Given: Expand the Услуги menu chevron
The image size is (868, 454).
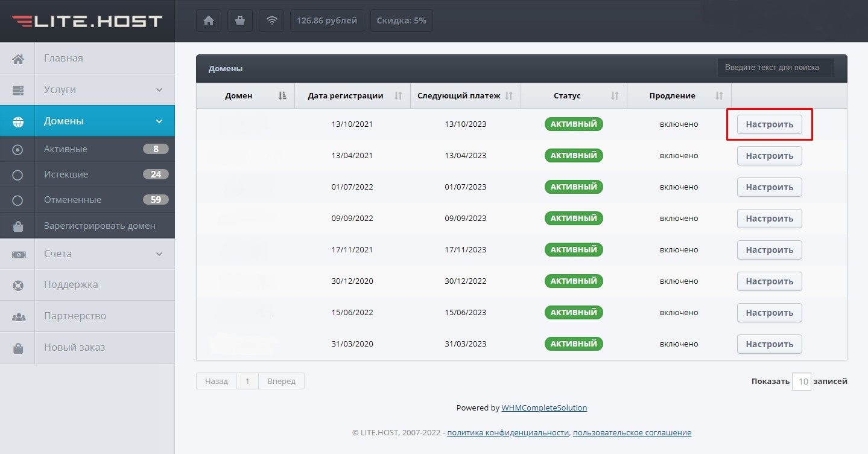Looking at the screenshot, I should [x=159, y=90].
